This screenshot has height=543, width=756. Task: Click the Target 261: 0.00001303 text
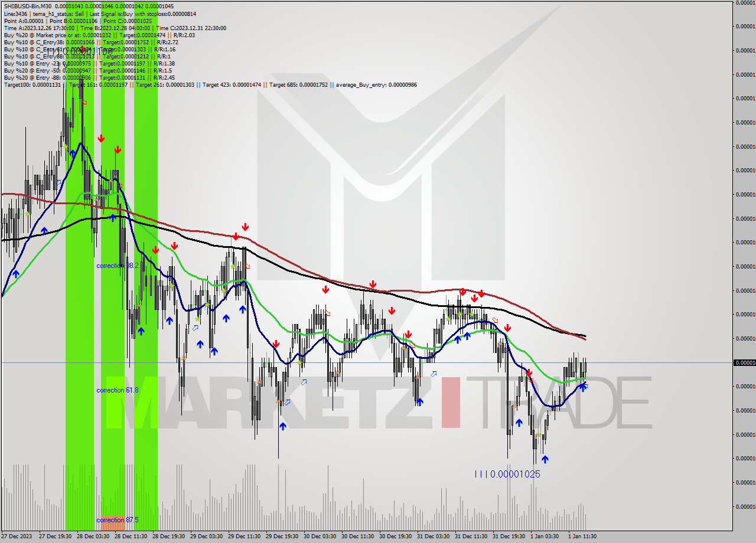pyautogui.click(x=165, y=84)
